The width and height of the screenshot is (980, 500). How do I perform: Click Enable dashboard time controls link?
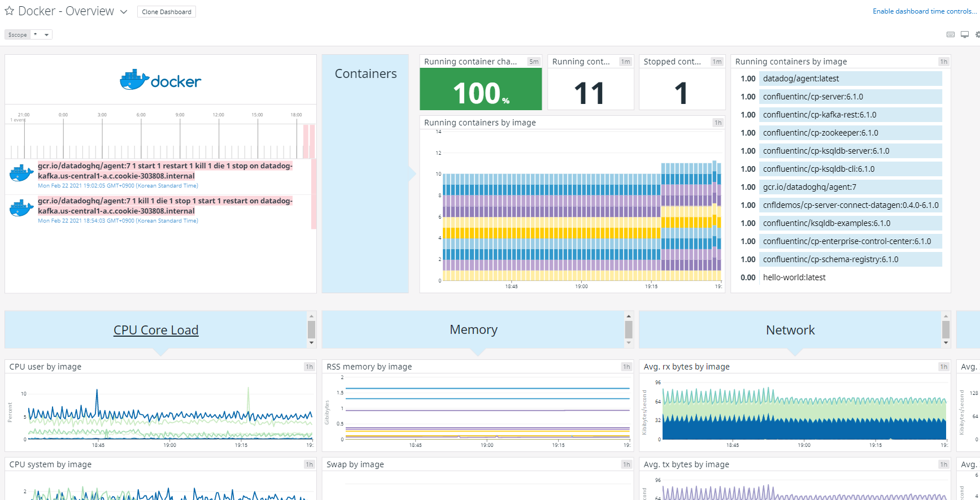click(x=925, y=11)
